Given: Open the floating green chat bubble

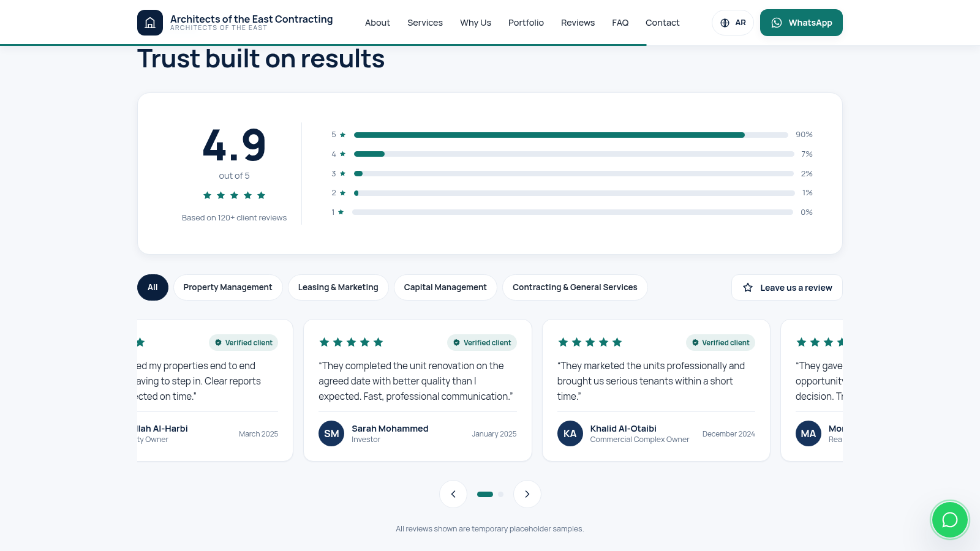Looking at the screenshot, I should point(949,520).
